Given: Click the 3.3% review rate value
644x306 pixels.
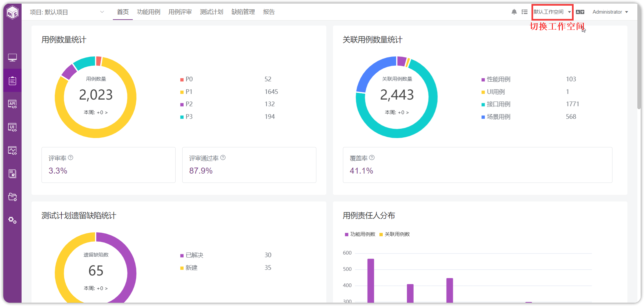Looking at the screenshot, I should click(58, 171).
